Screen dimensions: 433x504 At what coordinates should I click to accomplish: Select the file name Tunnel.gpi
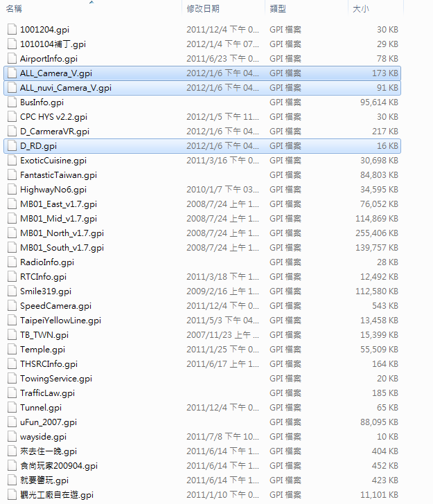tap(41, 408)
